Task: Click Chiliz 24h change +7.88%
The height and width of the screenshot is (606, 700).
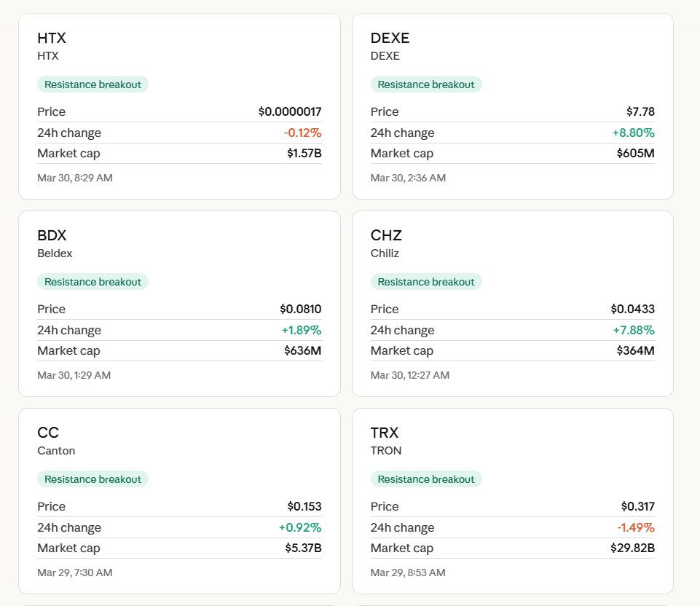Action: coord(634,330)
